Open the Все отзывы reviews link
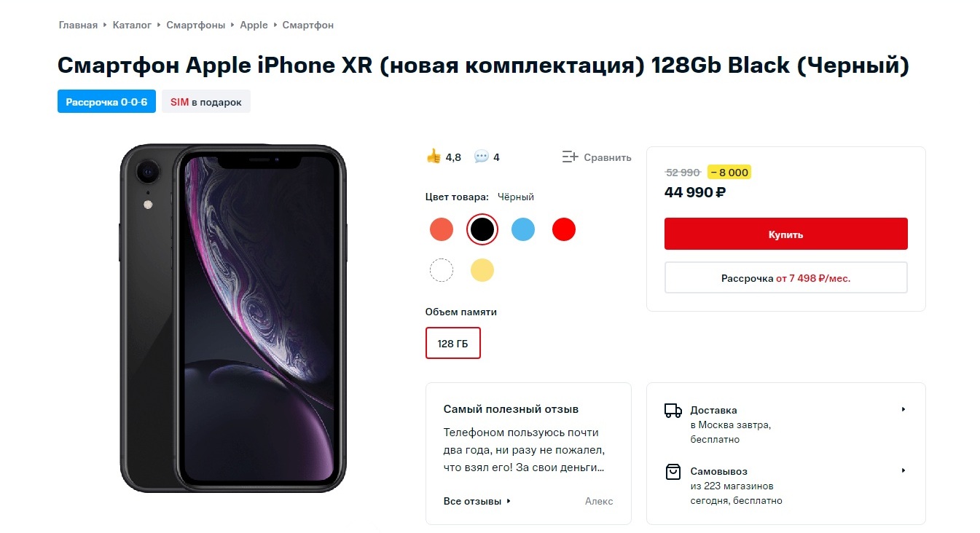The height and width of the screenshot is (533, 980). click(477, 501)
